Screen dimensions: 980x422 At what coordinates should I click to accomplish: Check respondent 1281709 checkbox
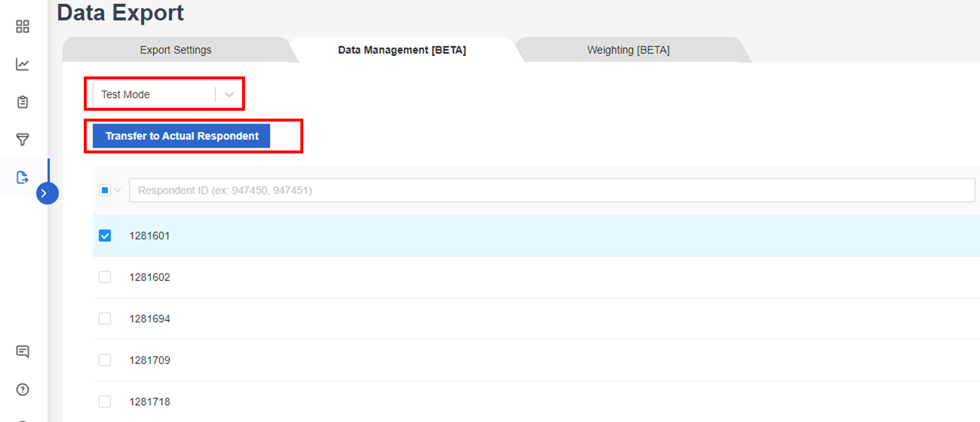pyautogui.click(x=105, y=360)
